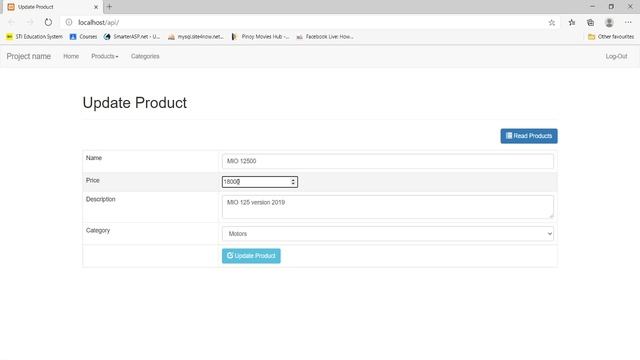Open the Other favourites folder
Screen dimensions: 640x360
pyautogui.click(x=611, y=37)
